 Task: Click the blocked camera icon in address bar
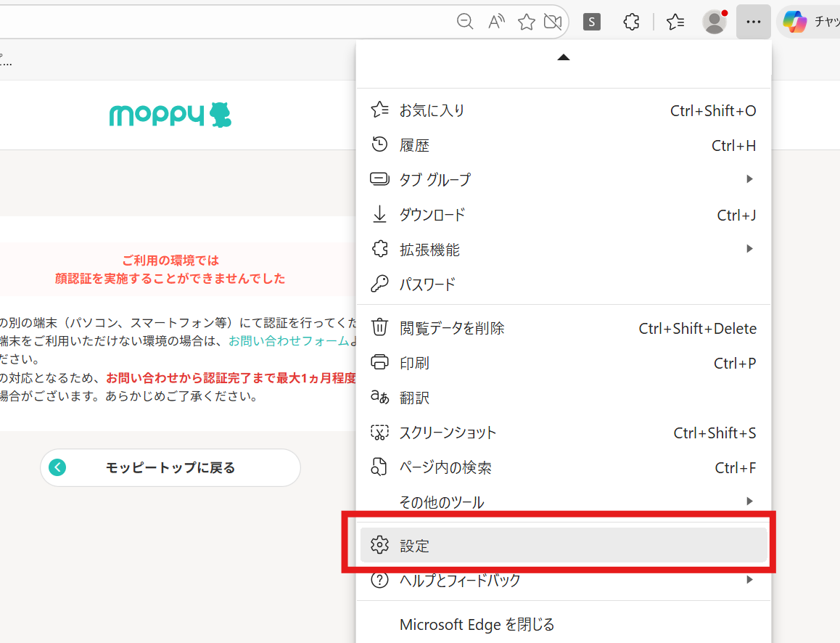[553, 22]
